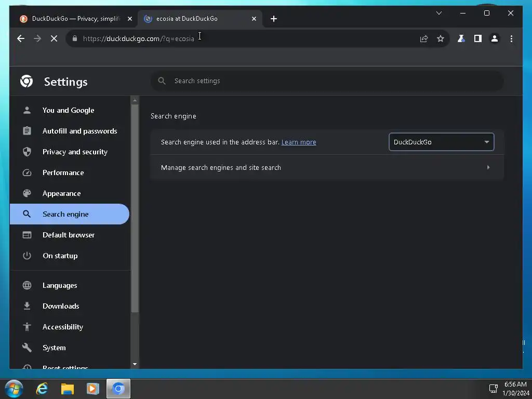Open the Windows Start menu
The image size is (532, 399).
click(14, 389)
